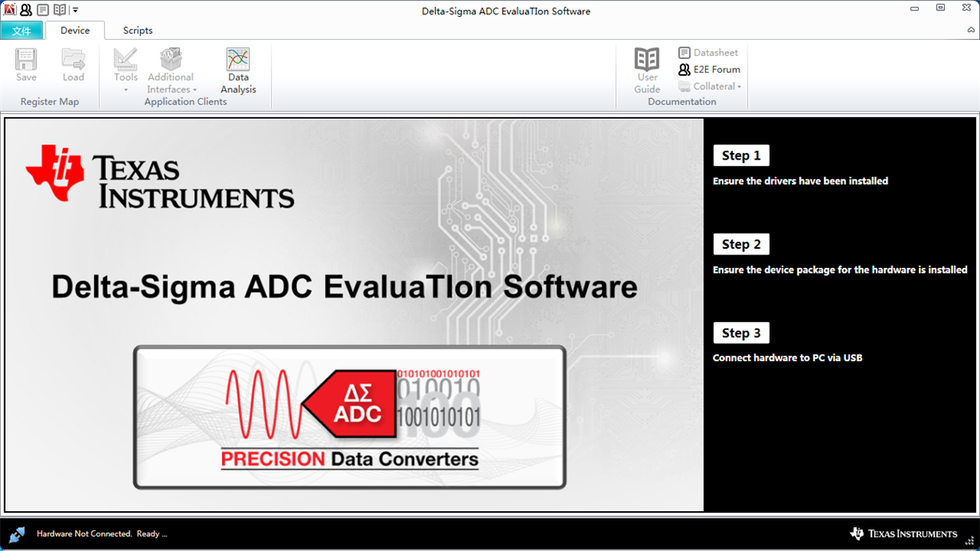The height and width of the screenshot is (551, 980).
Task: Click the Step 1 label
Action: pos(741,155)
